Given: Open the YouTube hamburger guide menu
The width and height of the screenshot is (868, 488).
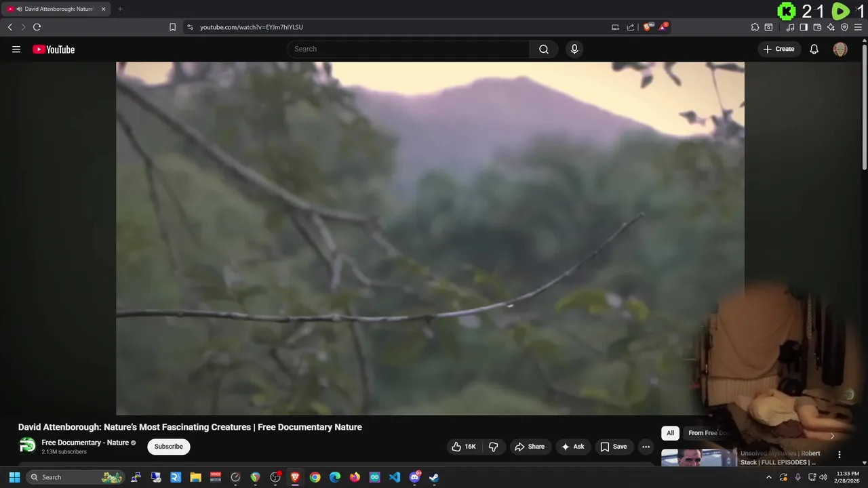Looking at the screenshot, I should 16,49.
